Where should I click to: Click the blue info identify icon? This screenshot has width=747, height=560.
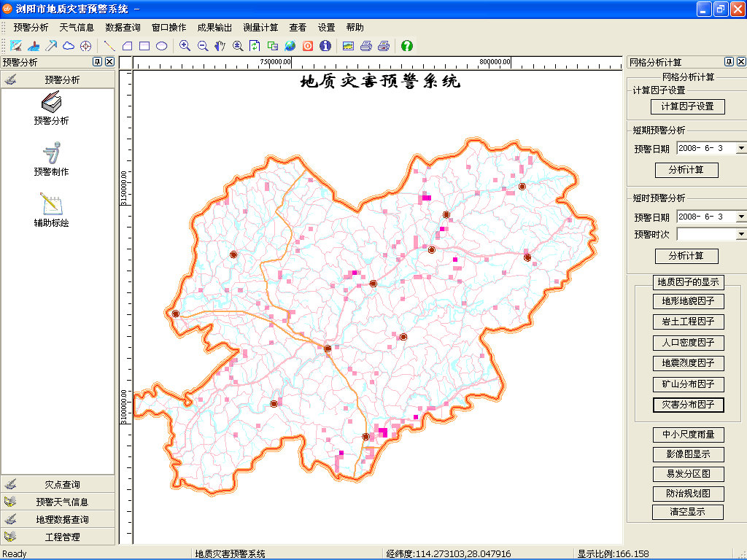coord(325,46)
